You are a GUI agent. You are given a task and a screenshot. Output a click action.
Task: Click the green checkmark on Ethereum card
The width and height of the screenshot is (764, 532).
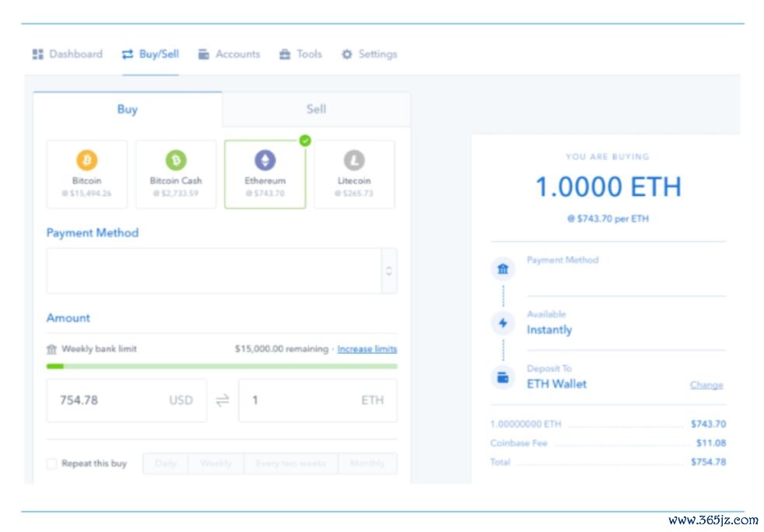pyautogui.click(x=305, y=141)
